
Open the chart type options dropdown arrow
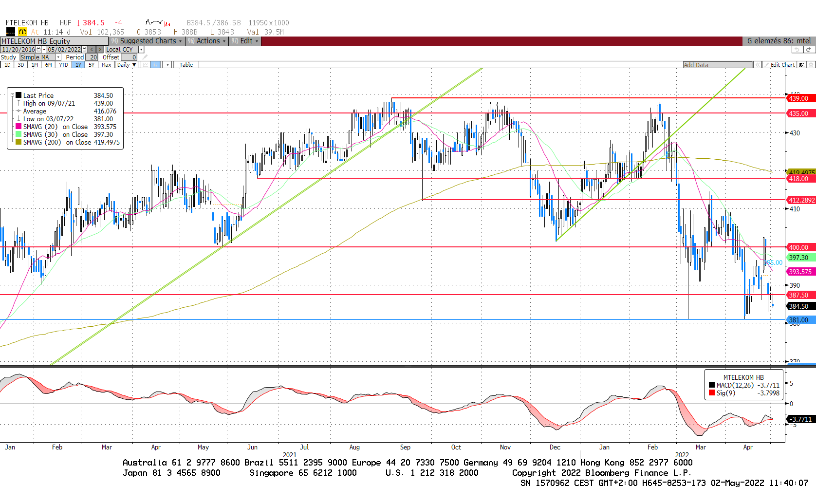click(x=167, y=65)
